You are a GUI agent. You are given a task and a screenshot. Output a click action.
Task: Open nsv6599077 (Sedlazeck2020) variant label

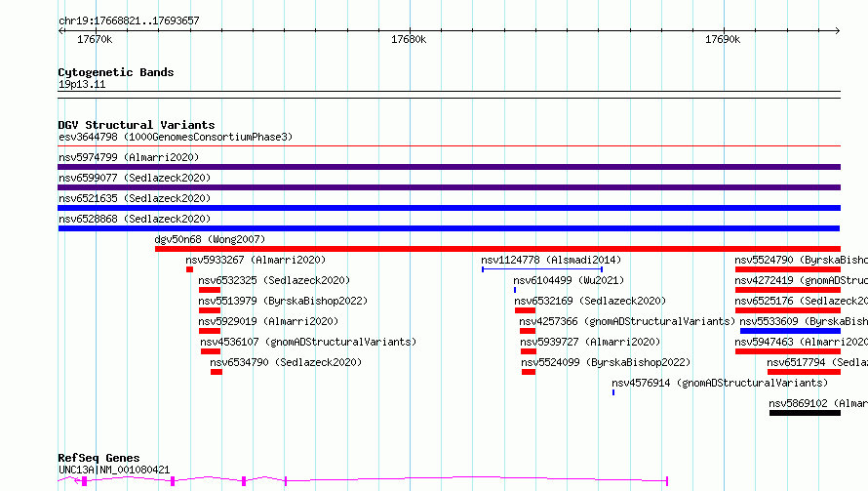[135, 178]
